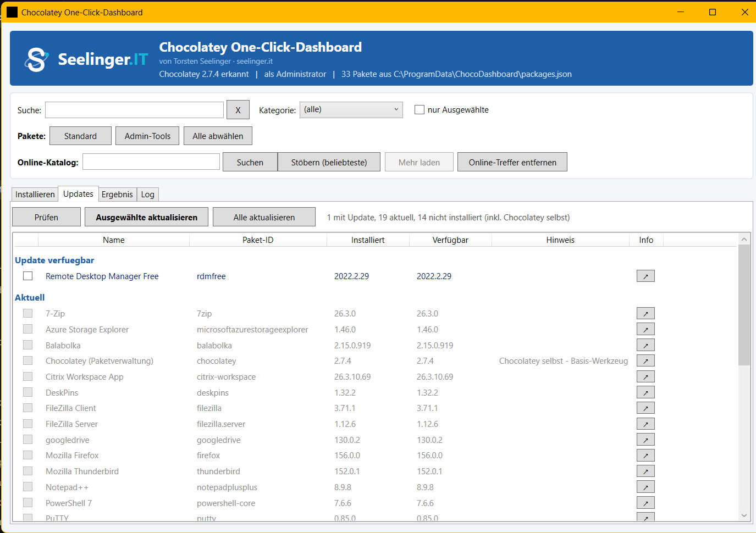Tick the 7-Zip row checkbox
The width and height of the screenshot is (756, 533).
coord(28,313)
